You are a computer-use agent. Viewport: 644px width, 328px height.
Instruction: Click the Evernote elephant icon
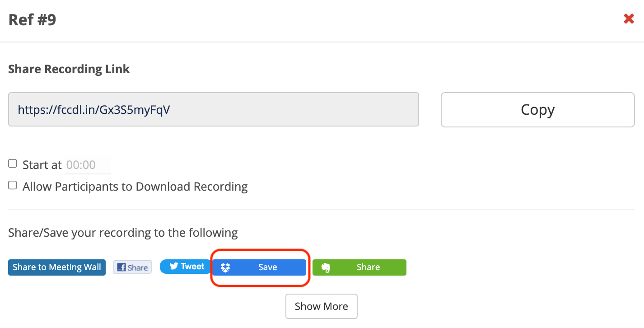point(326,267)
